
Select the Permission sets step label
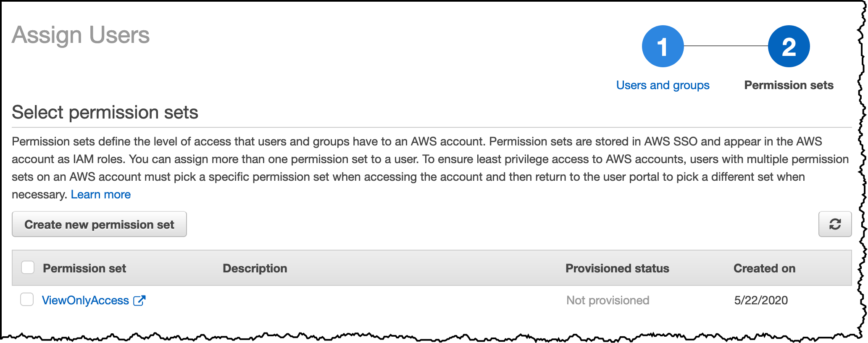pyautogui.click(x=789, y=85)
